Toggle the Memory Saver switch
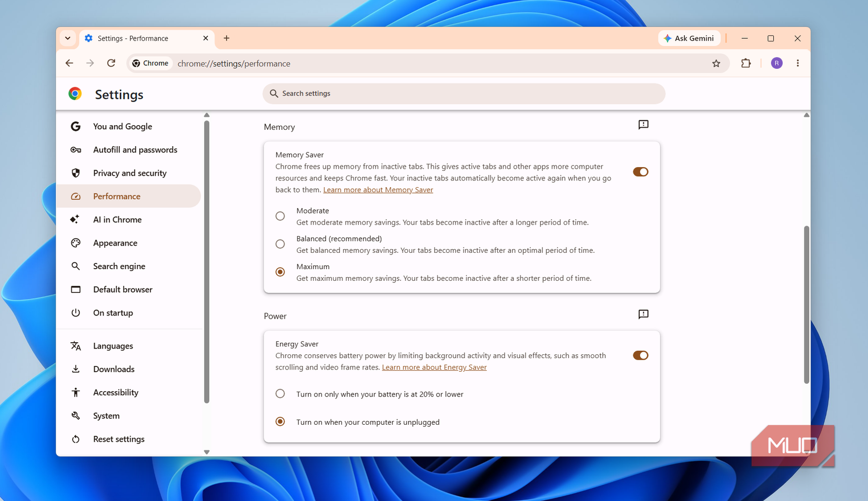Image resolution: width=868 pixels, height=501 pixels. tap(641, 172)
